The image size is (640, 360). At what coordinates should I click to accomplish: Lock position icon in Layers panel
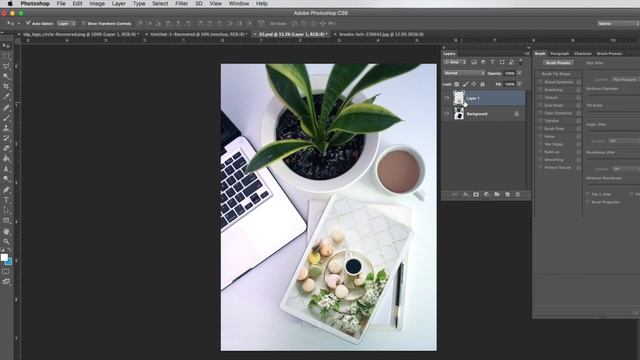pyautogui.click(x=474, y=84)
